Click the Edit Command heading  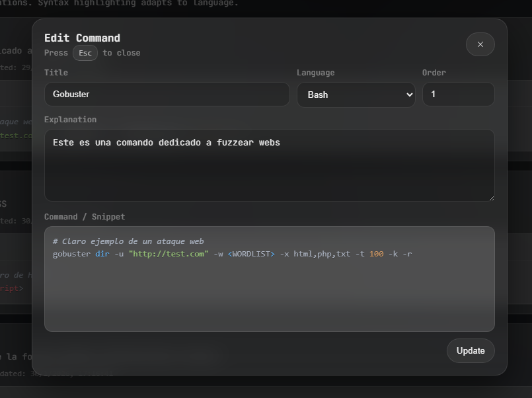tap(82, 38)
